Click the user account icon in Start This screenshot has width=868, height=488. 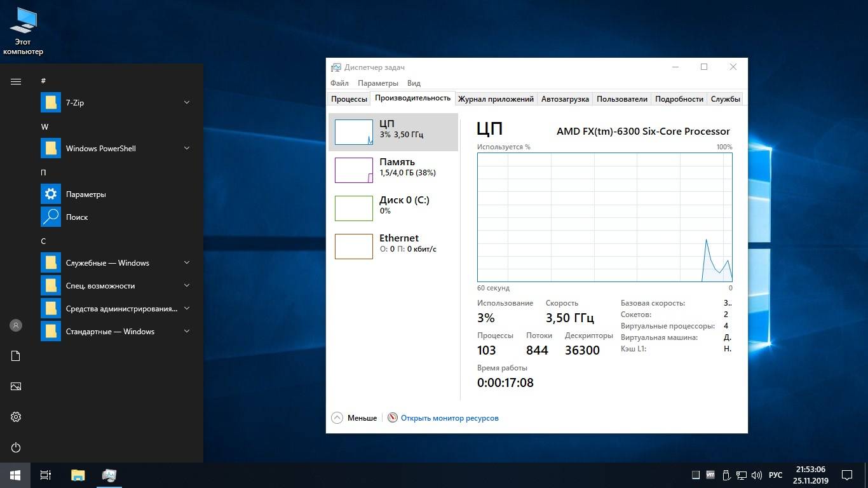[x=16, y=325]
